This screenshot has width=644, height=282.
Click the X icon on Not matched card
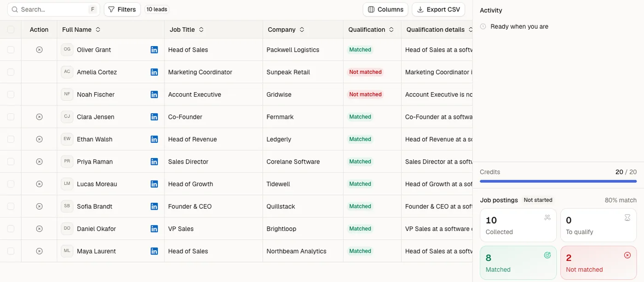pyautogui.click(x=627, y=255)
